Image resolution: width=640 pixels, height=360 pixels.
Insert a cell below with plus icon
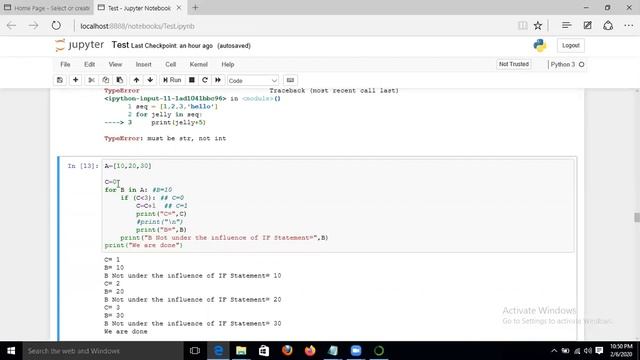click(x=76, y=80)
